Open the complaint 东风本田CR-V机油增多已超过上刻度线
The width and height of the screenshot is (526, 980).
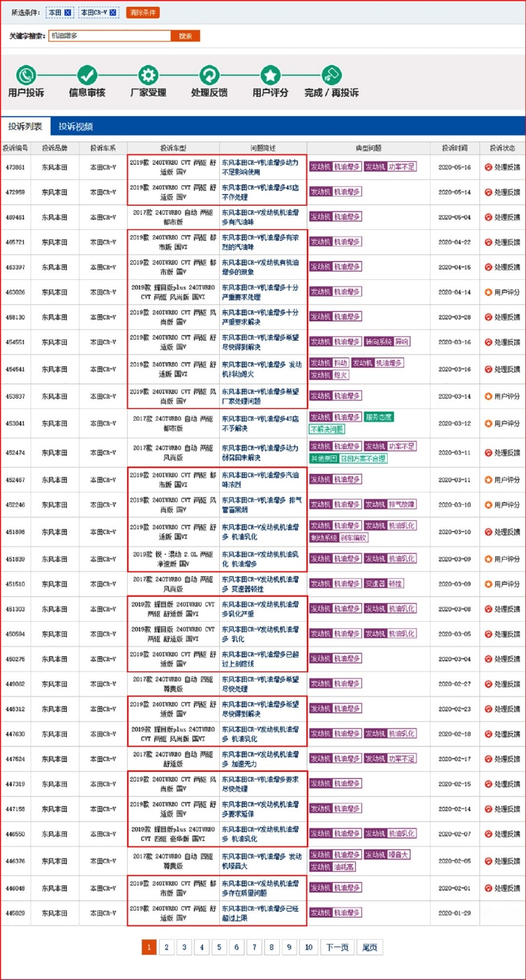point(260,659)
